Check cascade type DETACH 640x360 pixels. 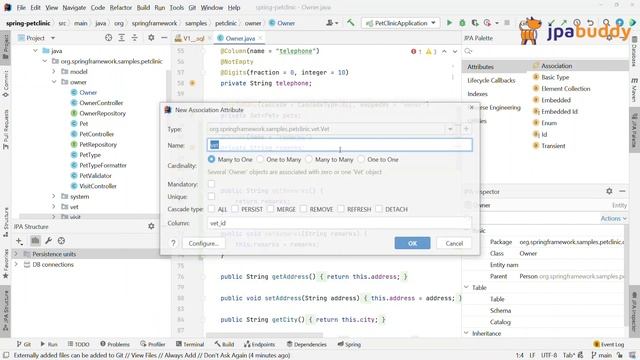(x=379, y=209)
